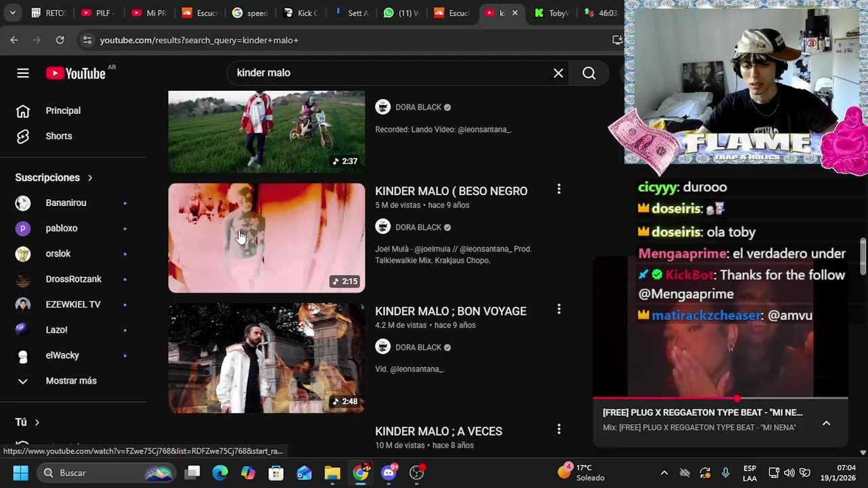This screenshot has height=488, width=868.
Task: Open the BON VOYAGE video thumbnail
Action: [x=267, y=358]
